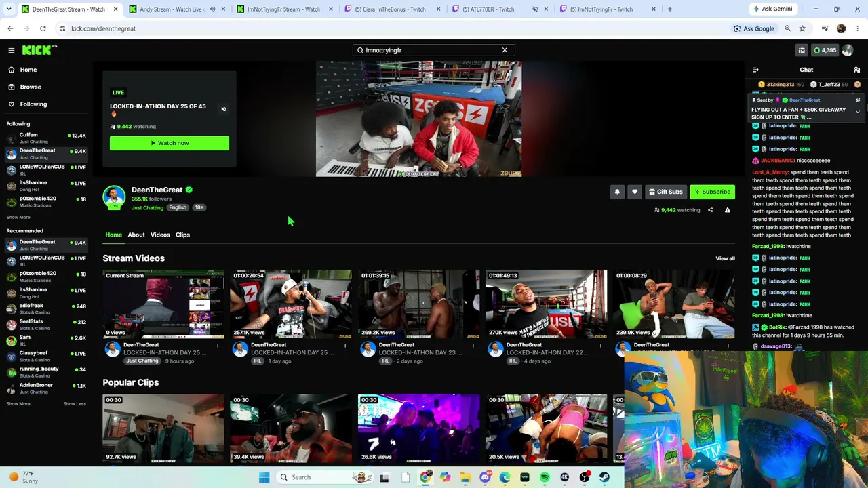Open adiofreak's recommended channel
The image size is (868, 488).
(x=46, y=308)
